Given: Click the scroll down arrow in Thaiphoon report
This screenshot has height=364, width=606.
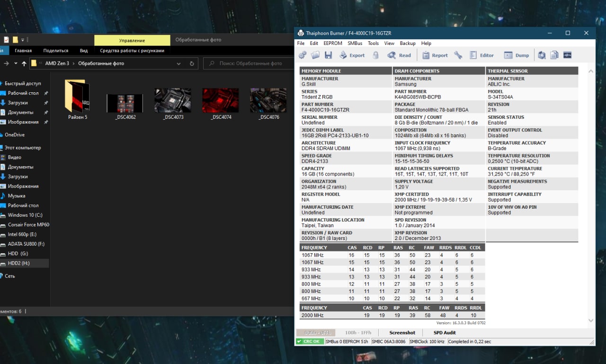Looking at the screenshot, I should click(590, 320).
